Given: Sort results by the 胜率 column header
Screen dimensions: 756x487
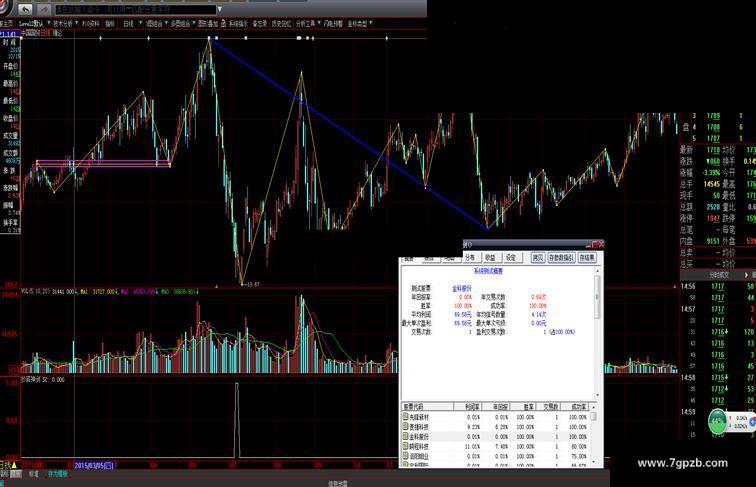Looking at the screenshot, I should coord(523,407).
